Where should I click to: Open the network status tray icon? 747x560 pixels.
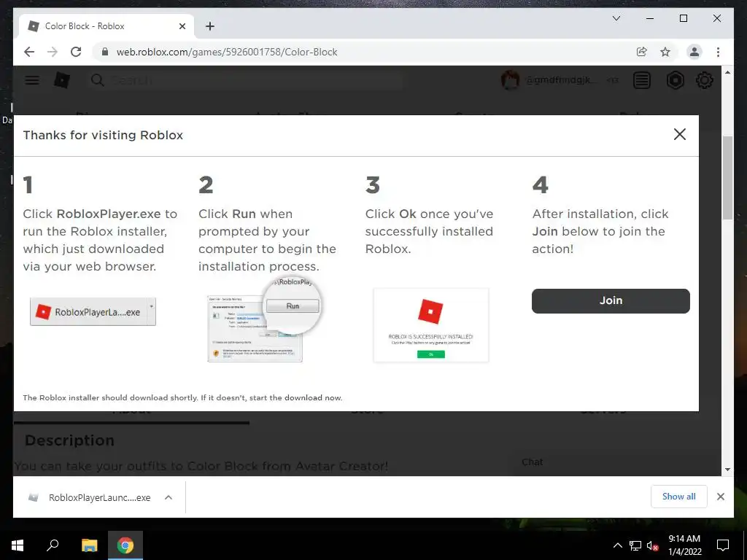[635, 545]
